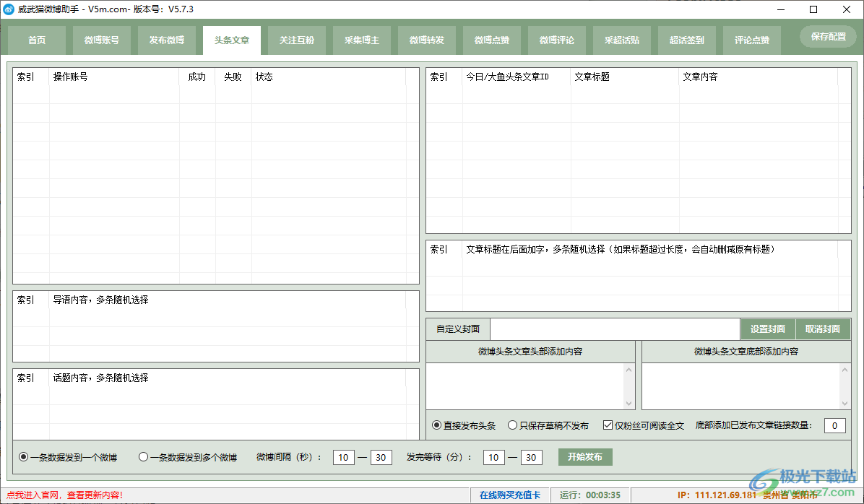The image size is (864, 504).
Task: Click the 文章标题 column header
Action: tap(625, 77)
